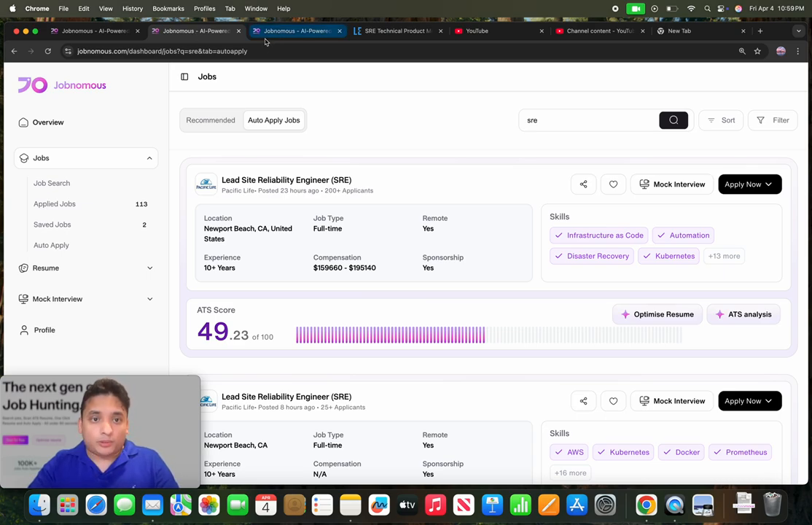Open Applied Jobs list
Image resolution: width=812 pixels, height=525 pixels.
click(55, 203)
